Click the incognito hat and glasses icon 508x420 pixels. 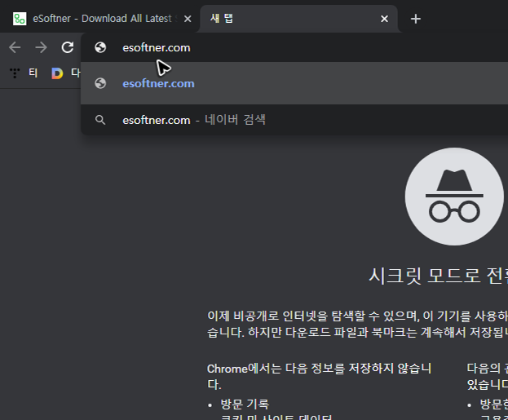(454, 197)
